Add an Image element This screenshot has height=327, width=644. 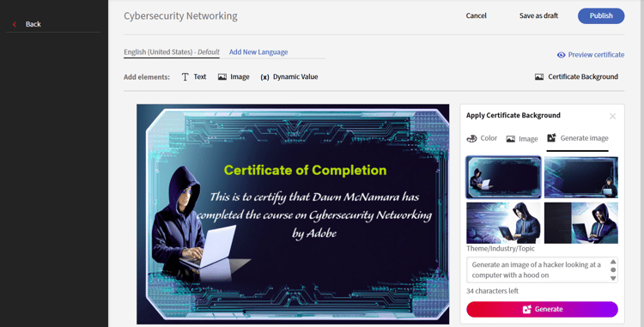240,76
